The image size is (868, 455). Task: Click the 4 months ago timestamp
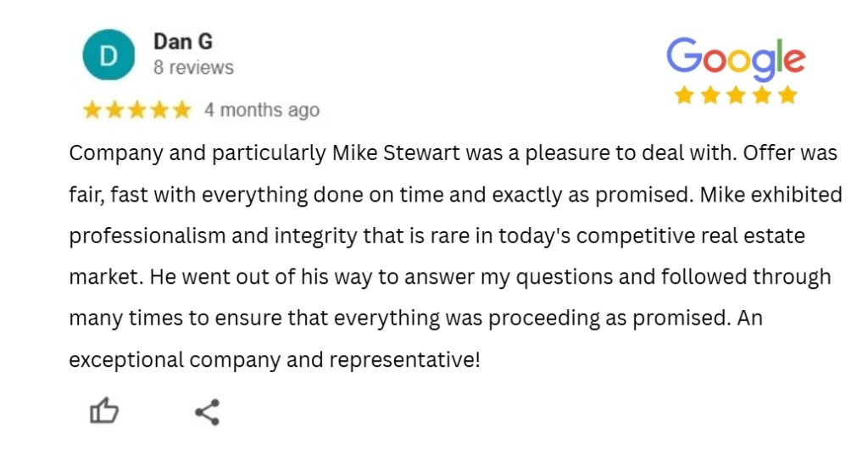[261, 110]
